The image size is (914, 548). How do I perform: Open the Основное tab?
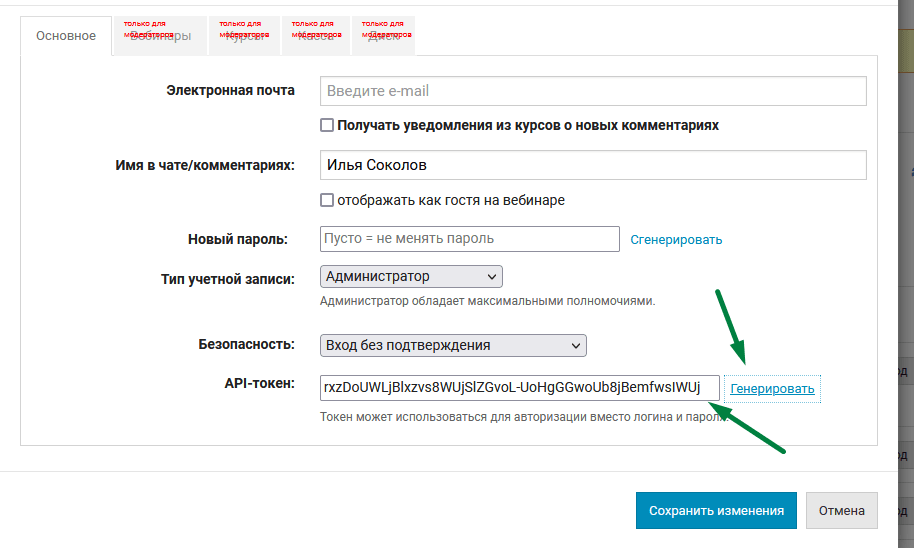click(66, 36)
